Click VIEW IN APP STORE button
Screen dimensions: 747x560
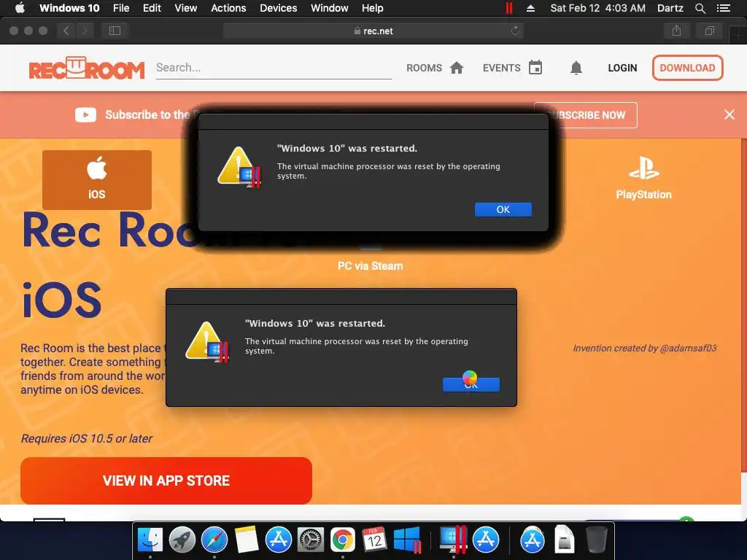click(x=166, y=481)
